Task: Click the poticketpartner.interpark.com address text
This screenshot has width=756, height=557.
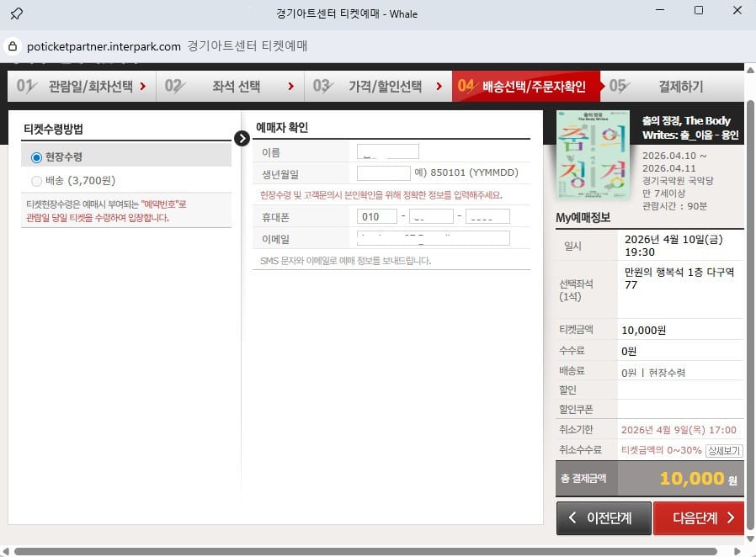Action: click(104, 46)
